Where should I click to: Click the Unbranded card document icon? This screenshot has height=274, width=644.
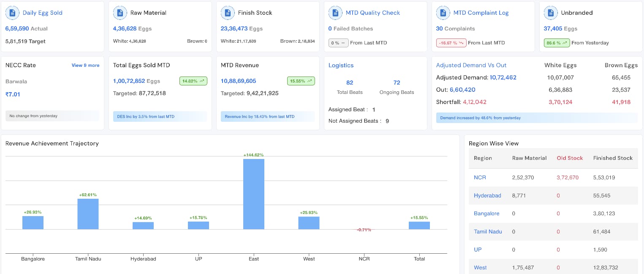[x=551, y=13]
